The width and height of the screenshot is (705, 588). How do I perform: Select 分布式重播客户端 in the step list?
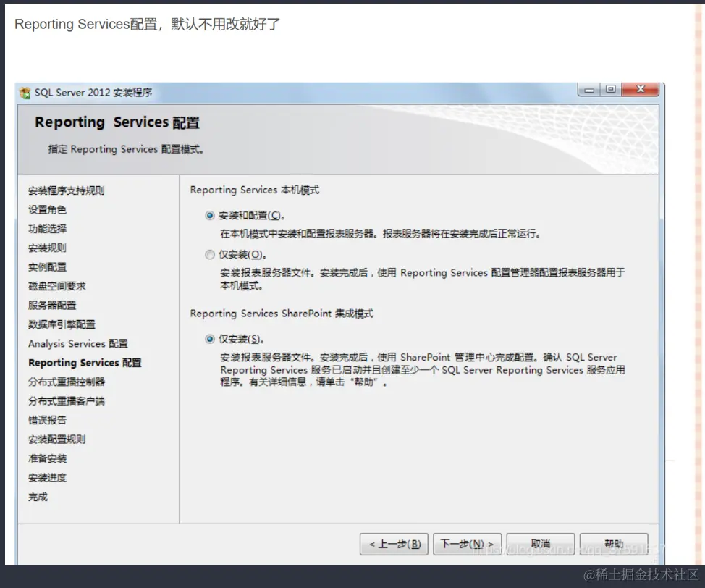coord(67,401)
